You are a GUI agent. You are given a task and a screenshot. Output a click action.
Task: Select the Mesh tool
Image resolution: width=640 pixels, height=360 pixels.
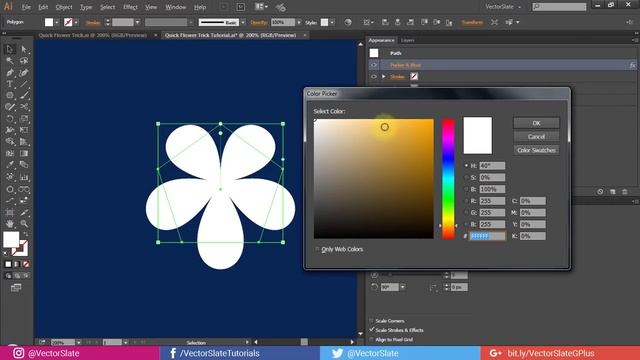(9, 153)
